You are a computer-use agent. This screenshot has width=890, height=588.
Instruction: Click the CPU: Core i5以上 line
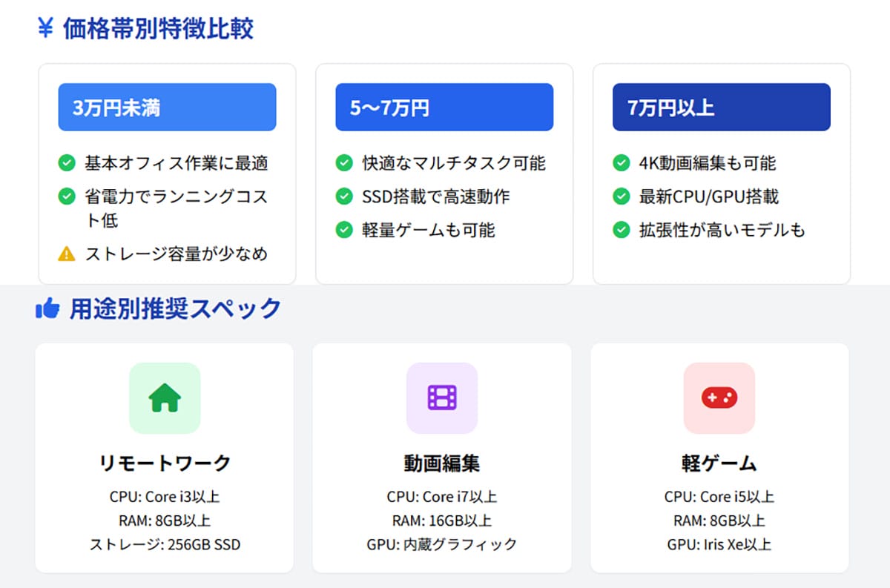click(x=719, y=497)
